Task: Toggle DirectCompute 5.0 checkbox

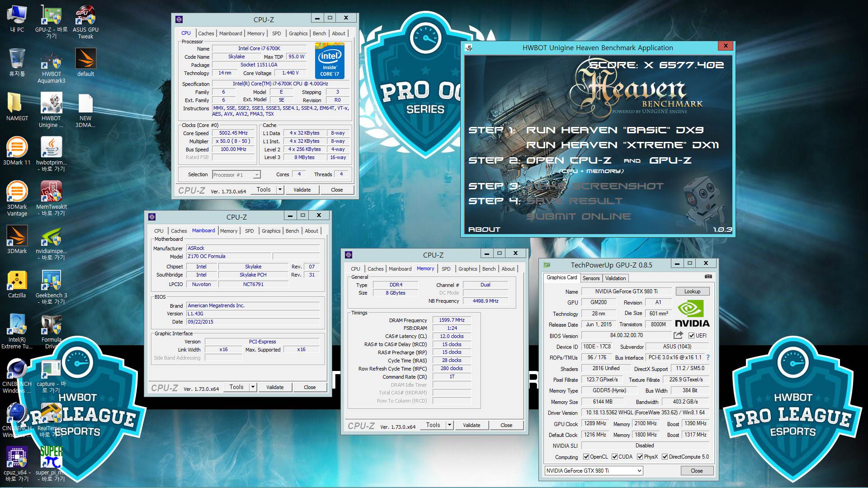Action: 665,457
